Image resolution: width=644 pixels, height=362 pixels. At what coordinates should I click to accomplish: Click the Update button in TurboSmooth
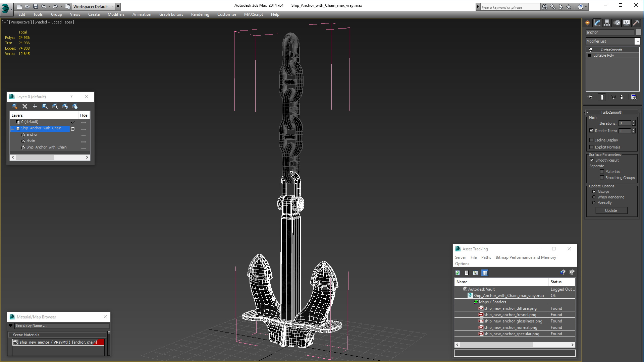(611, 210)
